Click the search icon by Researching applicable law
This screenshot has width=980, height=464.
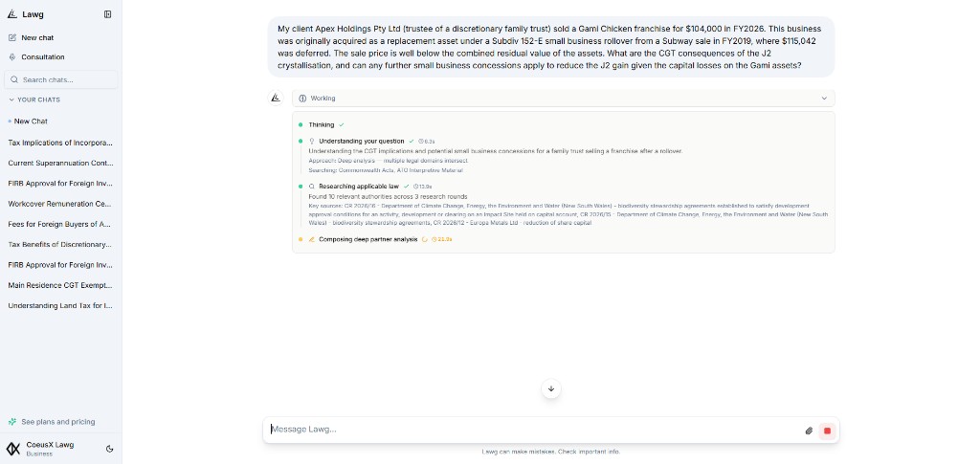(x=312, y=187)
